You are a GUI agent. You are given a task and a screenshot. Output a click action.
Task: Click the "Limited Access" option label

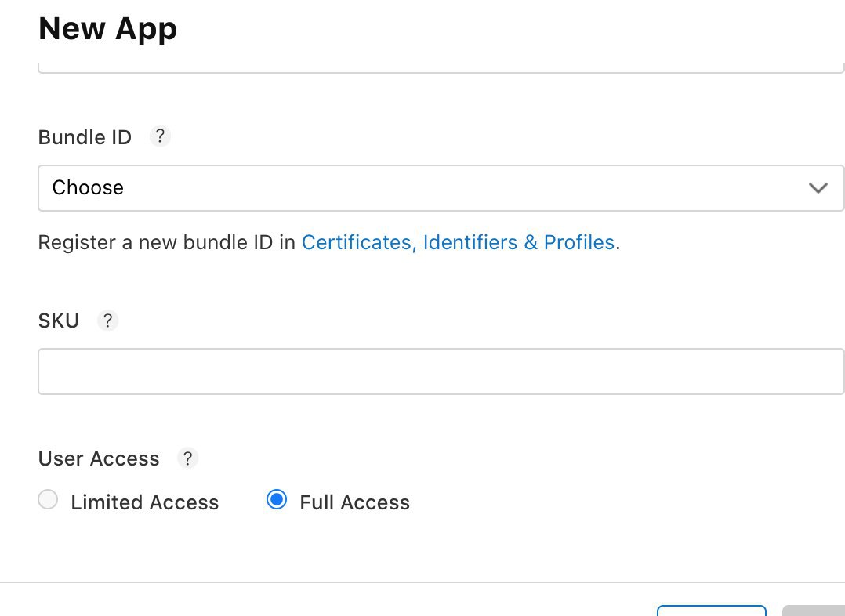(x=145, y=502)
